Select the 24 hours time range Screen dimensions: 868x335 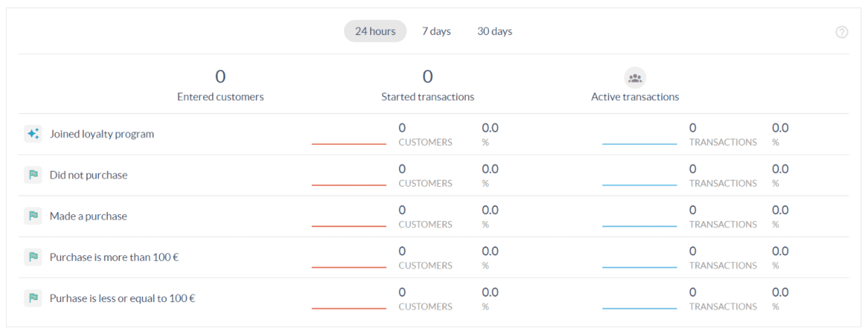(x=375, y=32)
